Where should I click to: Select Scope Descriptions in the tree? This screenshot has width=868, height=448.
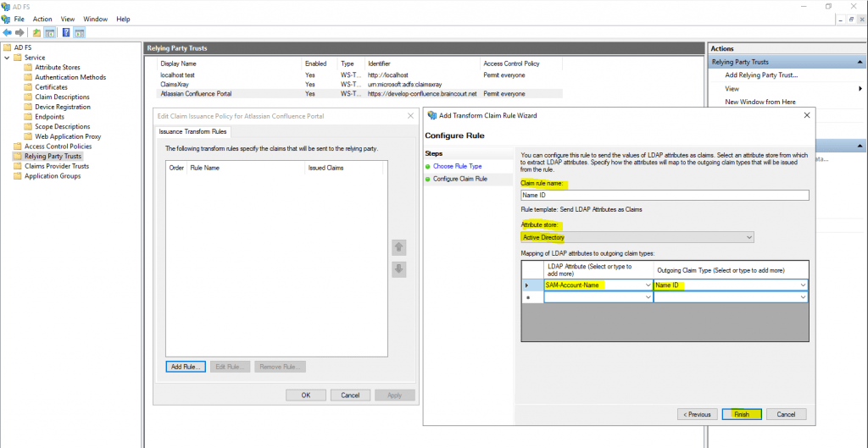(63, 127)
